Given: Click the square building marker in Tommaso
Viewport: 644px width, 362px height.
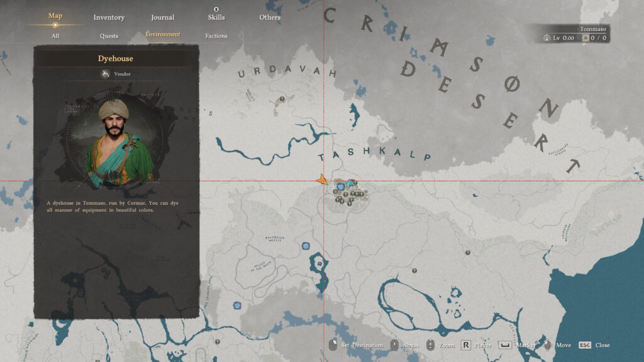Looking at the screenshot, I should pos(335,192).
